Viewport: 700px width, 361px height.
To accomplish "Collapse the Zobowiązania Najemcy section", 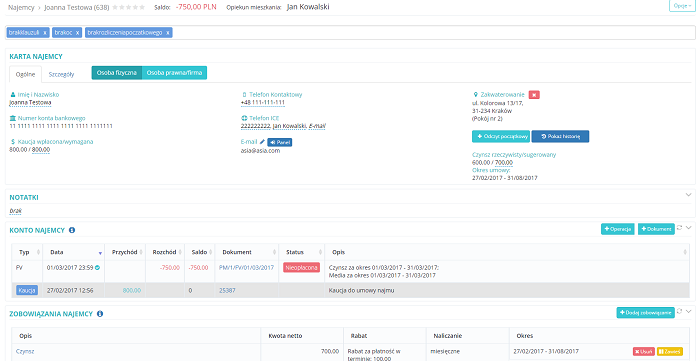I will (x=688, y=311).
